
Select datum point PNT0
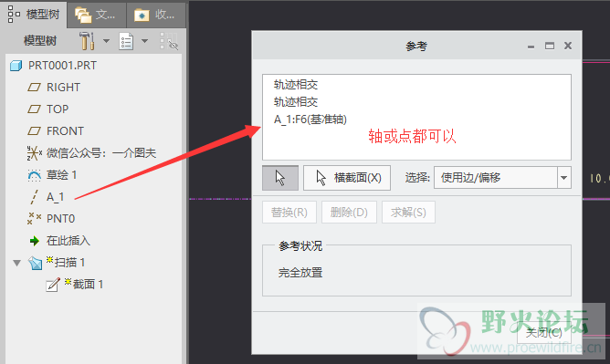tap(60, 219)
